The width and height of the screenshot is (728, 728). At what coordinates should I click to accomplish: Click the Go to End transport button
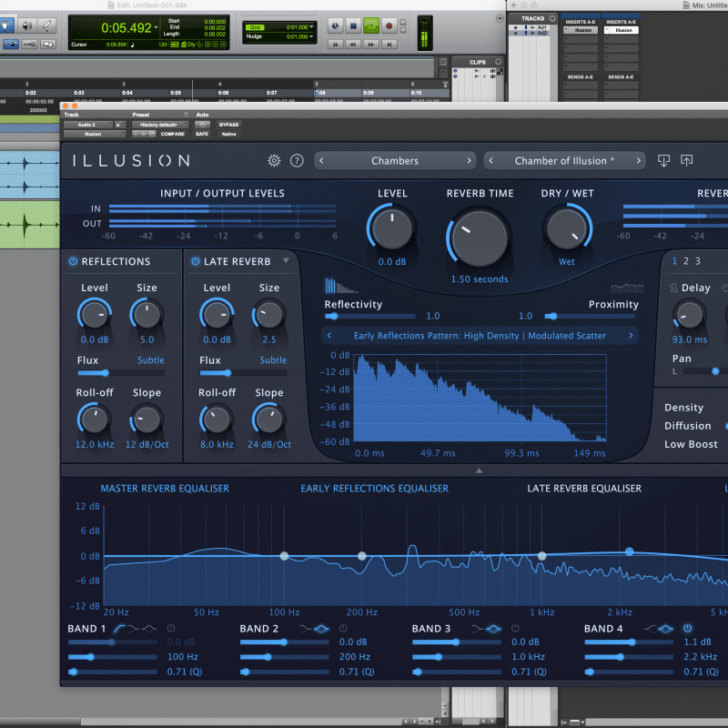click(389, 44)
